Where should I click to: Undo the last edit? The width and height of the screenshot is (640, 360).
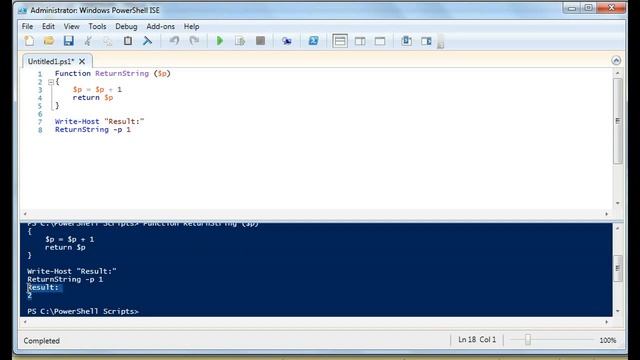tap(174, 41)
